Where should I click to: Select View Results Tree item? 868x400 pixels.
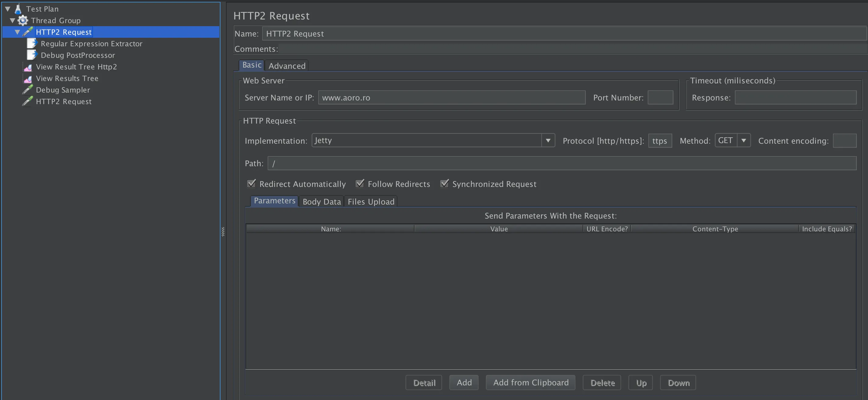click(67, 79)
